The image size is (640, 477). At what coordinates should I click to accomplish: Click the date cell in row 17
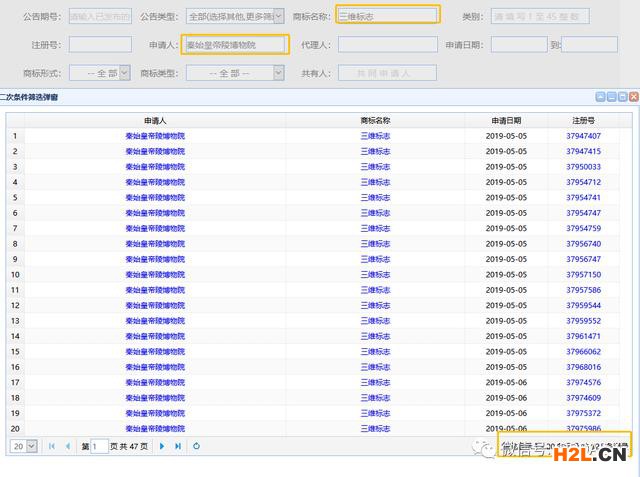tap(506, 382)
